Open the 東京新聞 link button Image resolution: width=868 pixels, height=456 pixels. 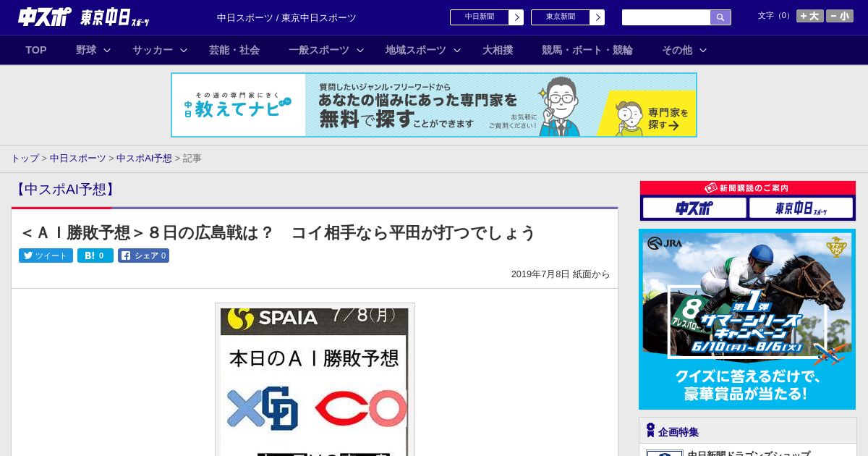point(561,17)
